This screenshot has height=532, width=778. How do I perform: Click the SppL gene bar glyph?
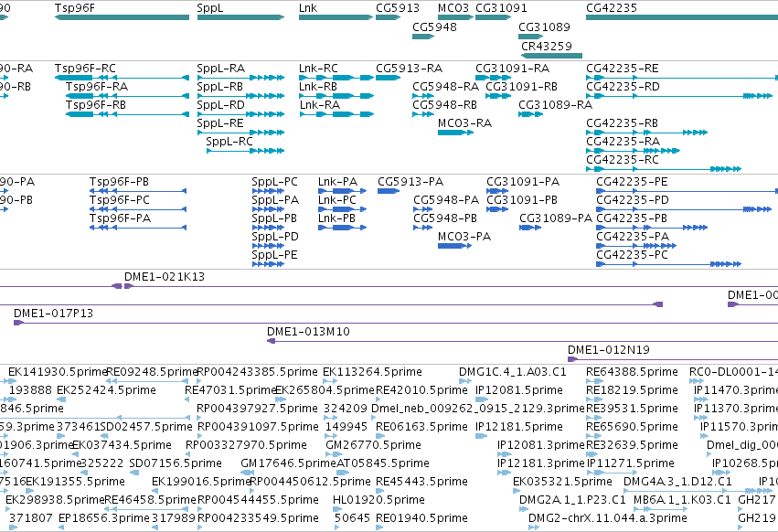tap(240, 17)
